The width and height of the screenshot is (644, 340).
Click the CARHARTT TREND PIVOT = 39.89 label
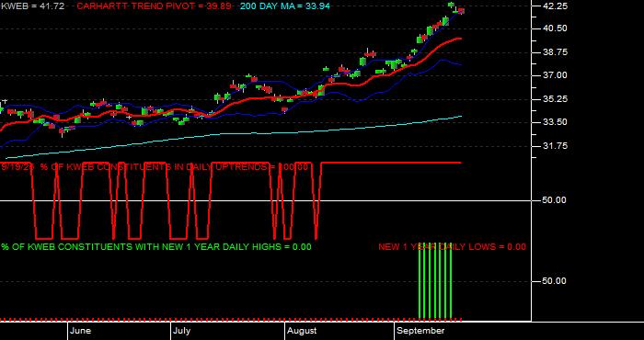pos(154,6)
